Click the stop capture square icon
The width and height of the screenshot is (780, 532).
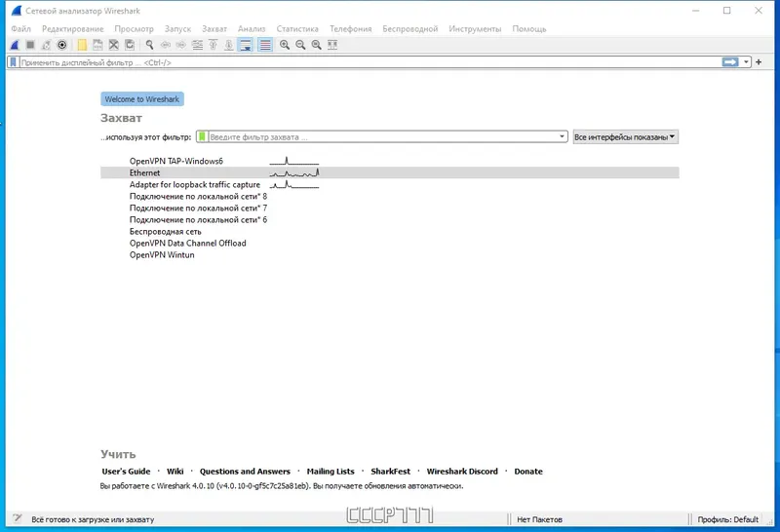pos(30,45)
